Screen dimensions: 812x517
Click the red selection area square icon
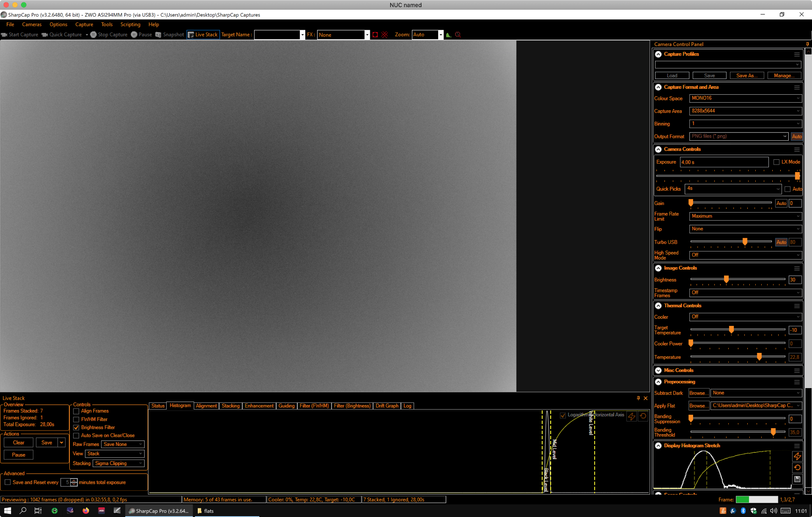click(x=375, y=35)
